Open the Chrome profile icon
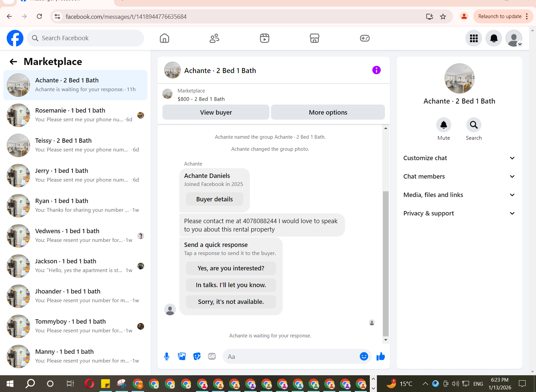This screenshot has width=536, height=392. 464,16
